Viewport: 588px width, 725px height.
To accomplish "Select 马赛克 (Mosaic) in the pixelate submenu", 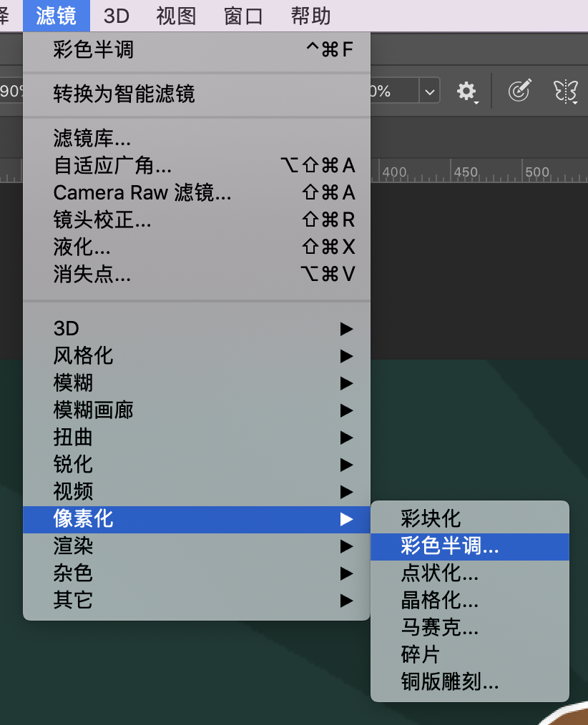I will pyautogui.click(x=440, y=628).
